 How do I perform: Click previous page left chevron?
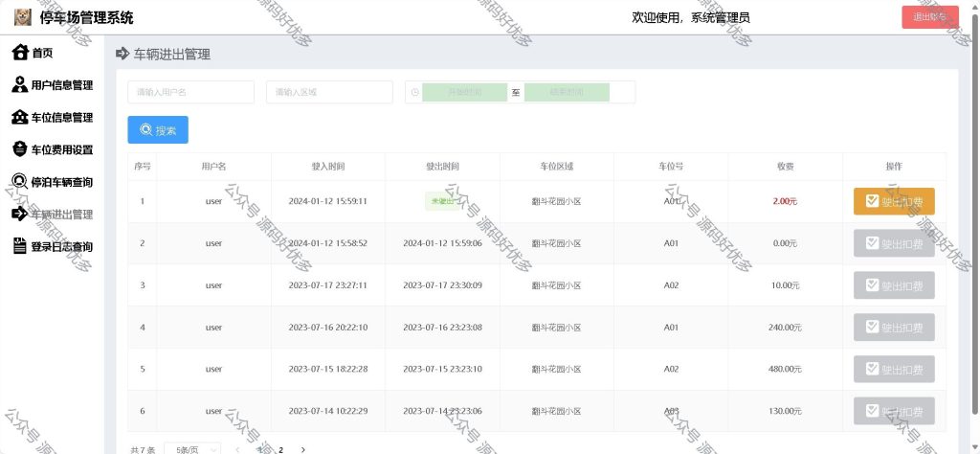(x=237, y=449)
